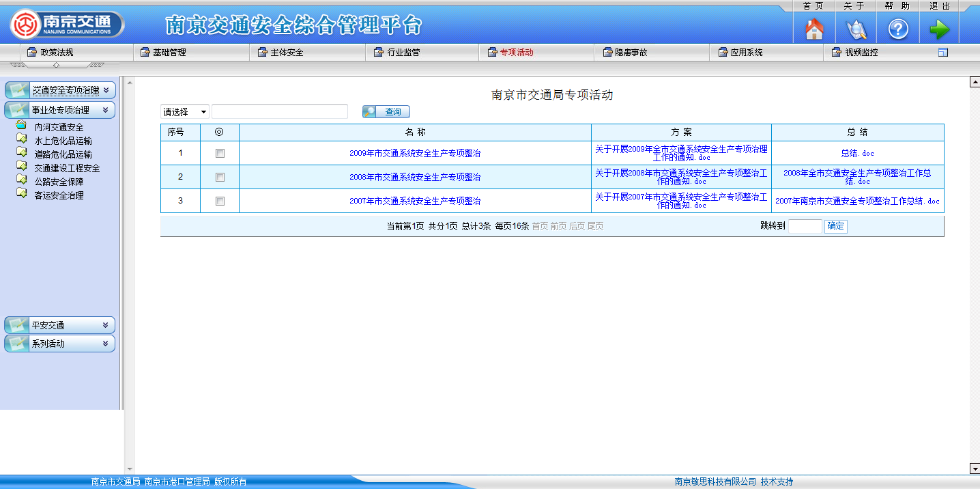980x489 pixels.
Task: Click the green exit arrow icon
Action: tap(939, 29)
